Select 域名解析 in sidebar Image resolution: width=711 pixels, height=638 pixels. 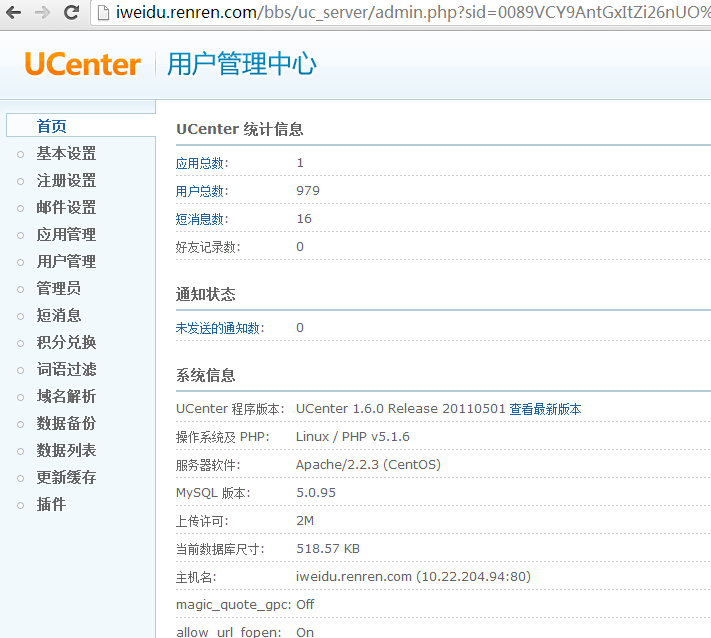coord(66,396)
